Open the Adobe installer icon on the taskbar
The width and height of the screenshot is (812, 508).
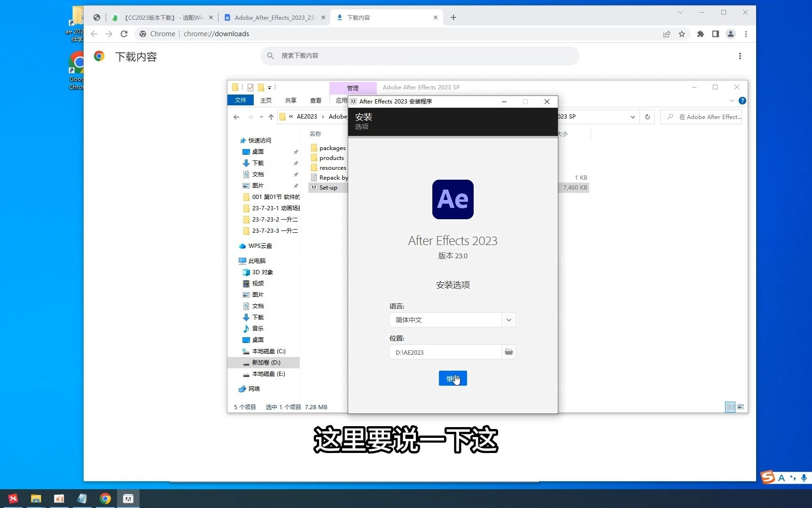click(128, 499)
